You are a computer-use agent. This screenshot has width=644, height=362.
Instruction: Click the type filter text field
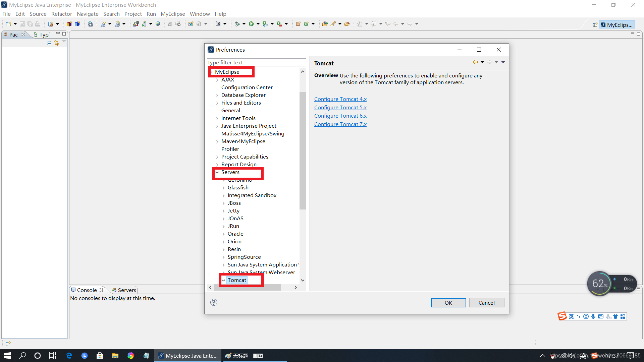[x=257, y=62]
